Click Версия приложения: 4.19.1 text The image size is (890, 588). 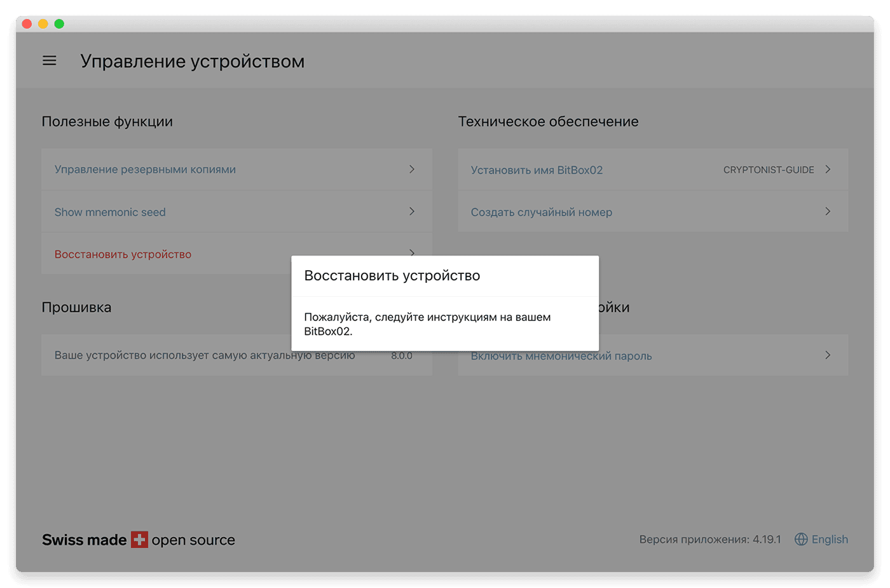pyautogui.click(x=710, y=539)
